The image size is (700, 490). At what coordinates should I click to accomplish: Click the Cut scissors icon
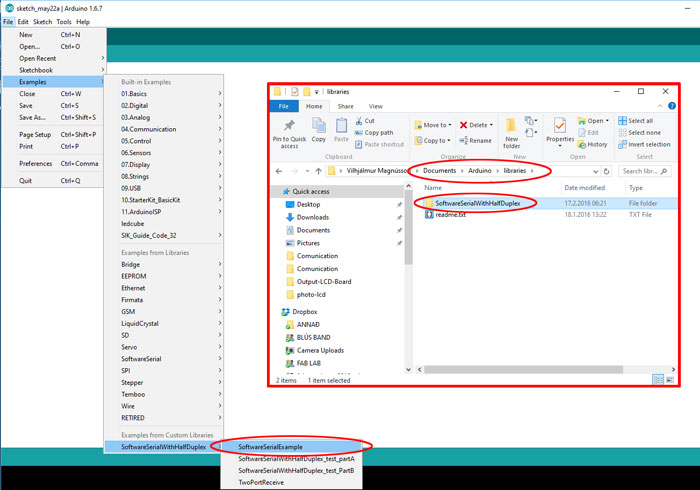click(359, 121)
